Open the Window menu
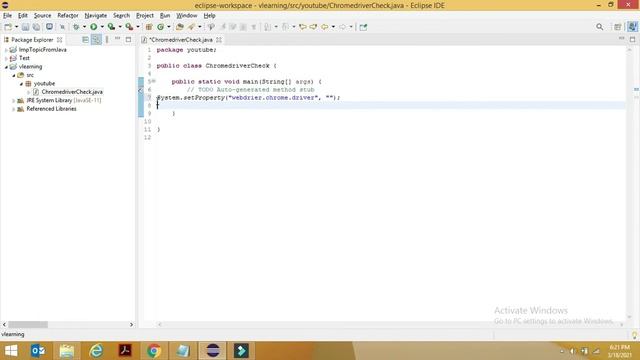This screenshot has height=360, width=640. pyautogui.click(x=187, y=16)
